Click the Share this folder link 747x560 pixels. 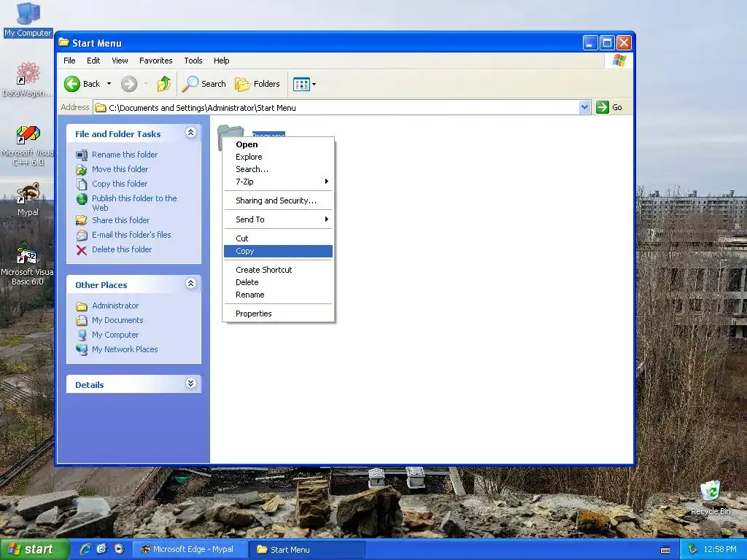pyautogui.click(x=120, y=220)
